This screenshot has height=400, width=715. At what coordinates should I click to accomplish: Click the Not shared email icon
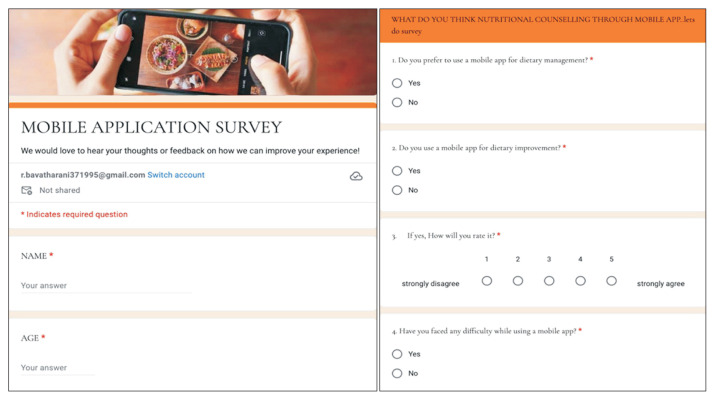pyautogui.click(x=27, y=190)
